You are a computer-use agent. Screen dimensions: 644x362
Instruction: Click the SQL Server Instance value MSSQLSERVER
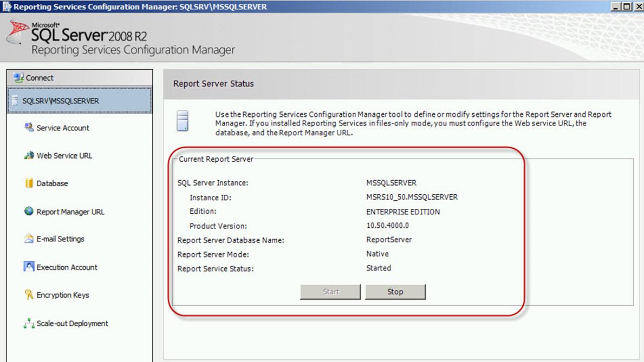click(392, 183)
